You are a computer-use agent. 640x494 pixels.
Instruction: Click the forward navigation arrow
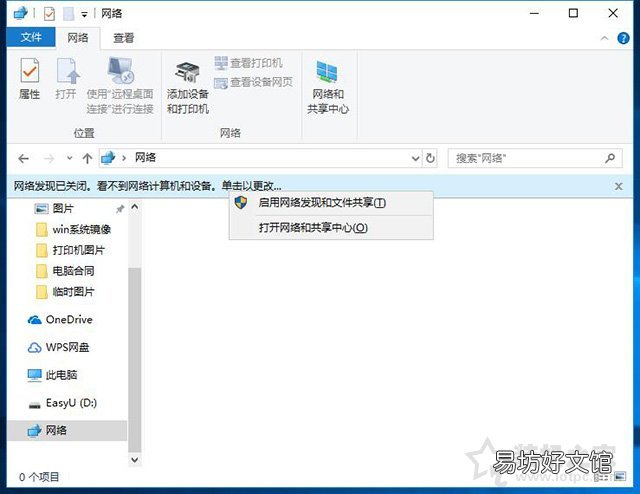(x=49, y=158)
